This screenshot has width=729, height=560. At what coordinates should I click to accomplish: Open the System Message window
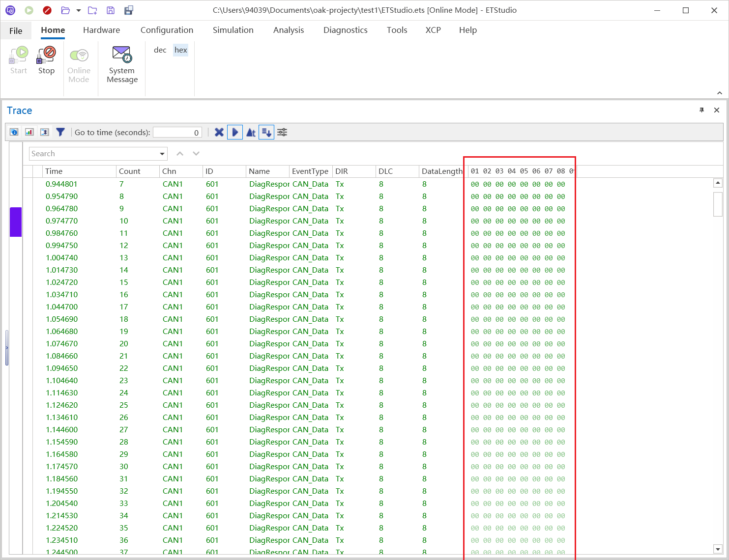[122, 64]
